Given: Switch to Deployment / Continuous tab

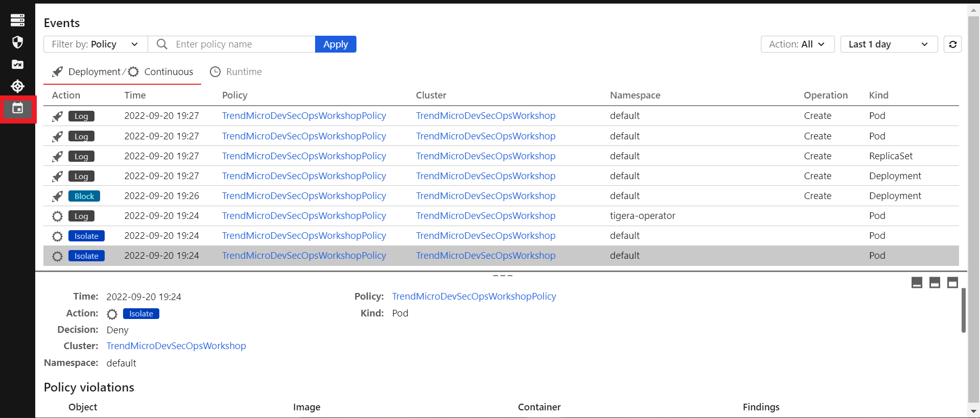Looking at the screenshot, I should tap(123, 72).
